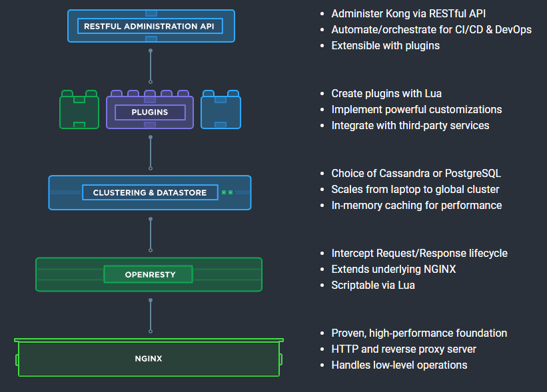Click "Intercept Request/Response lifecycle" bullet
547x392 pixels.
click(419, 253)
